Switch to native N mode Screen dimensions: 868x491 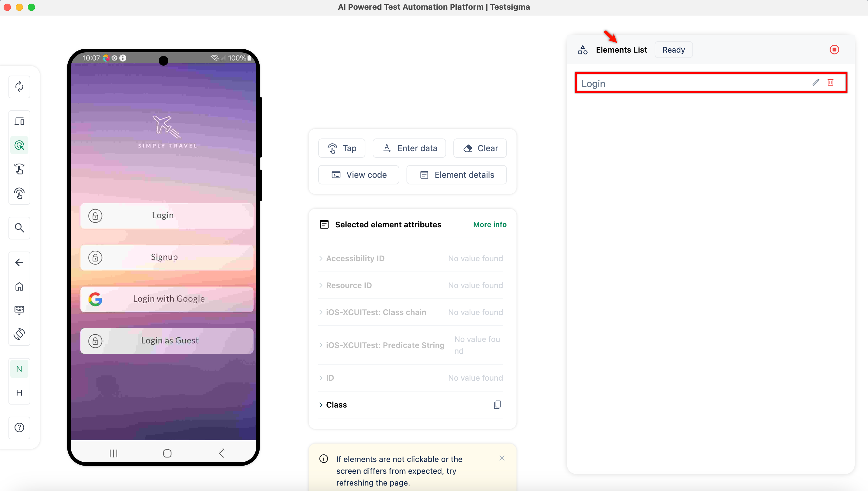(x=19, y=369)
